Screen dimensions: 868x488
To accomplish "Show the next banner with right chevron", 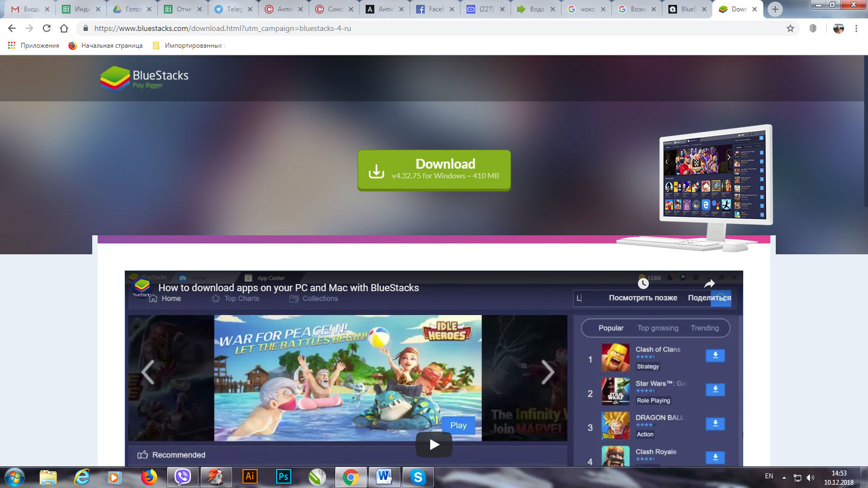I will [548, 372].
